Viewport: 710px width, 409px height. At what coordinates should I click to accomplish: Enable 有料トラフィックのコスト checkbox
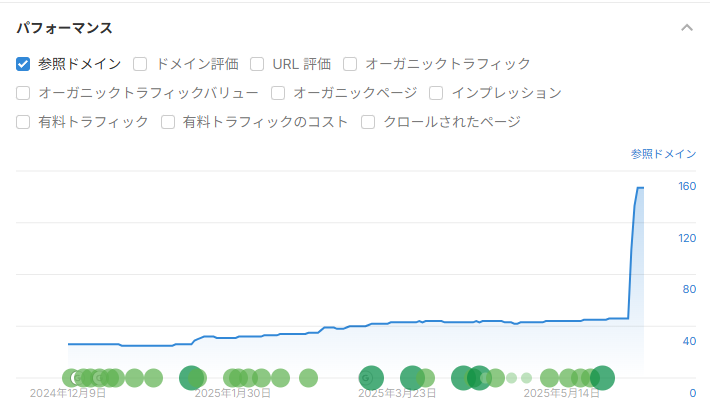pos(168,122)
